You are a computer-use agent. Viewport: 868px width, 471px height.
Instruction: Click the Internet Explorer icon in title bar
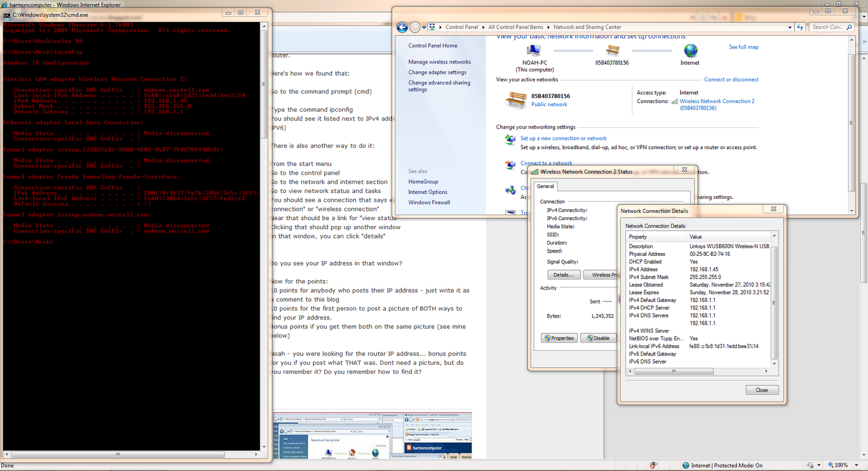point(4,4)
